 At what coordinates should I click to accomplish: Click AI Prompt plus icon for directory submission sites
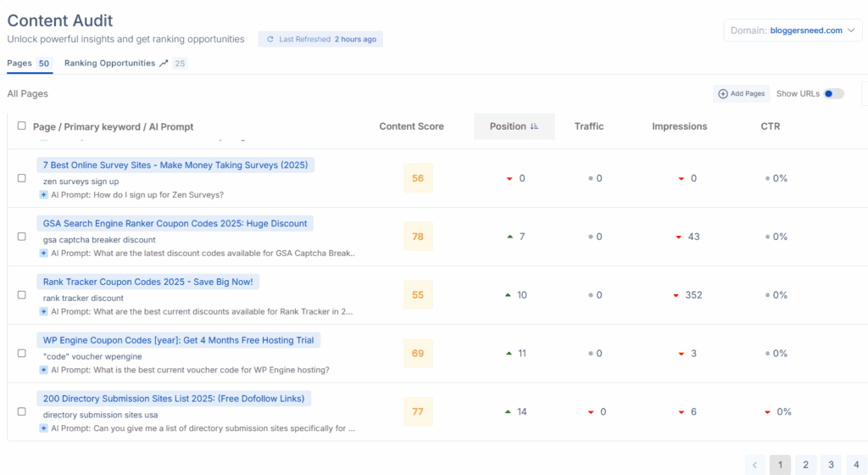pos(43,428)
